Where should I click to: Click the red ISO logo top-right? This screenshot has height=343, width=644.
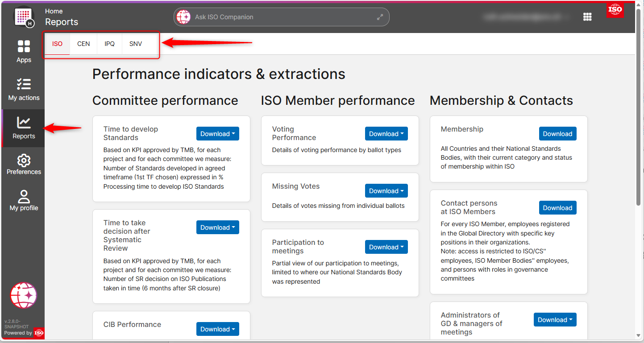[615, 9]
